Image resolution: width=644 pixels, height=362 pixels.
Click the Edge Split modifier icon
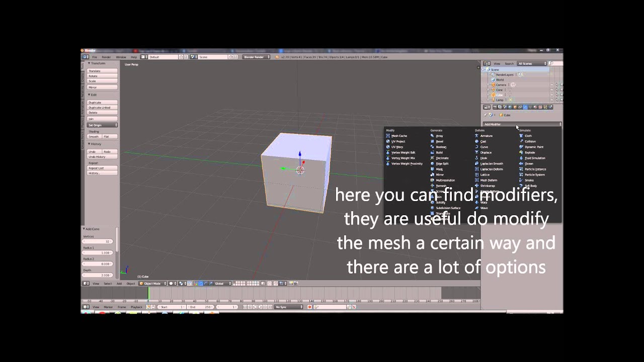(x=432, y=163)
